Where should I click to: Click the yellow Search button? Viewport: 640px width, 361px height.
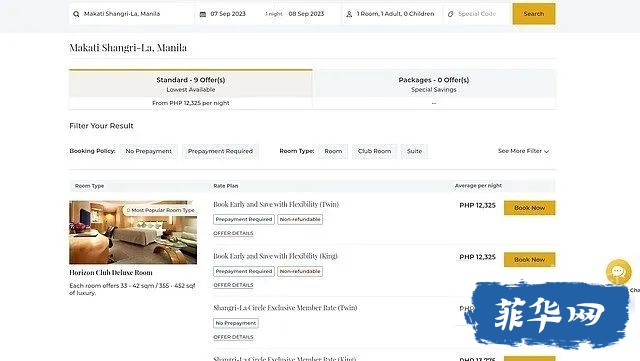tap(534, 14)
